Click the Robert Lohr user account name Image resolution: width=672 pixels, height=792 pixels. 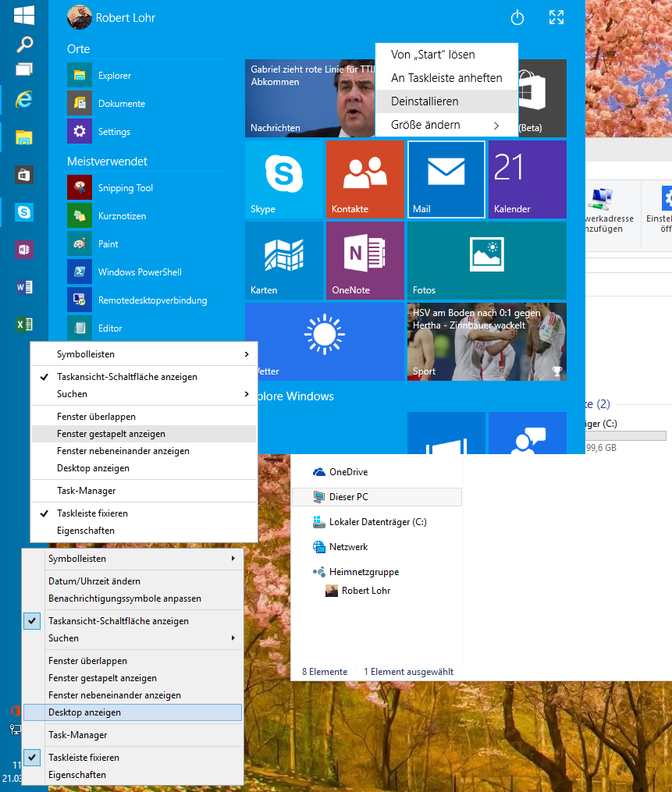coord(125,18)
